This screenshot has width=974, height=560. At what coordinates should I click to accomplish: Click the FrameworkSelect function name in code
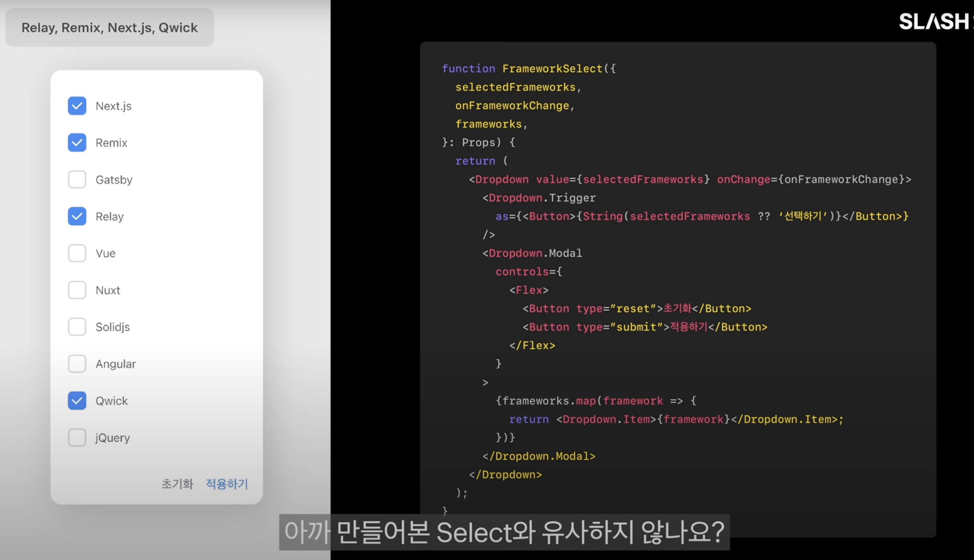click(x=552, y=69)
